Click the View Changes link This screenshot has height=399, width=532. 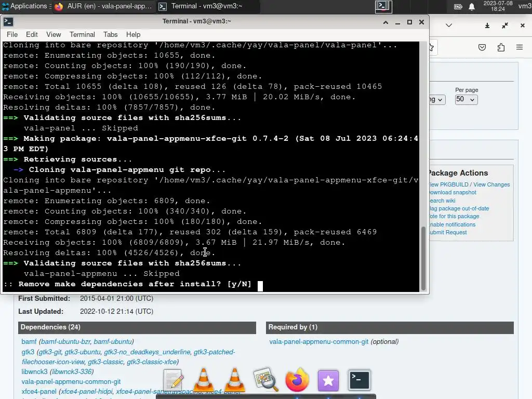(491, 184)
